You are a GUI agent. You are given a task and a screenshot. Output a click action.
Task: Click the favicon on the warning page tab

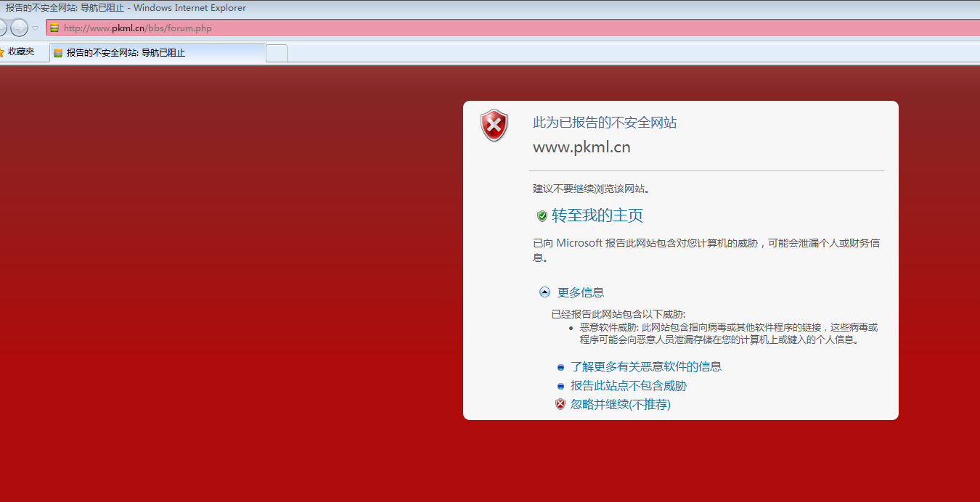(x=58, y=52)
